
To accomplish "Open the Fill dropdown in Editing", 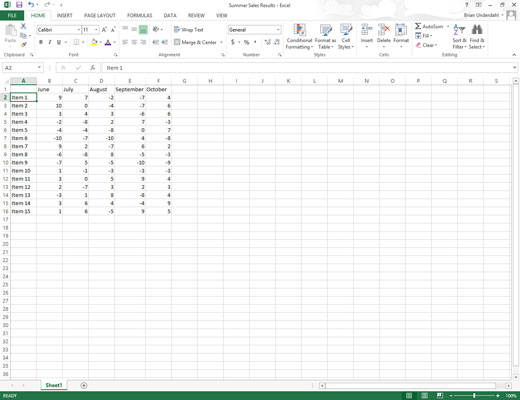I will (424, 36).
